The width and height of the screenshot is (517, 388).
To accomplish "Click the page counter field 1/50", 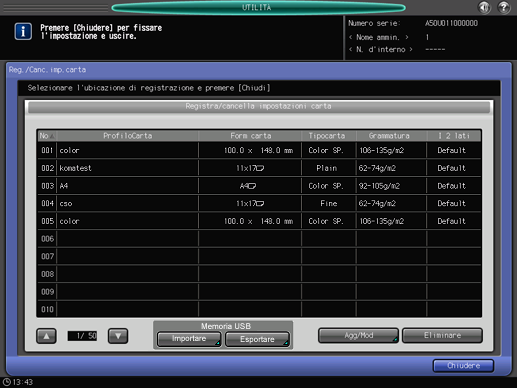I will click(82, 336).
